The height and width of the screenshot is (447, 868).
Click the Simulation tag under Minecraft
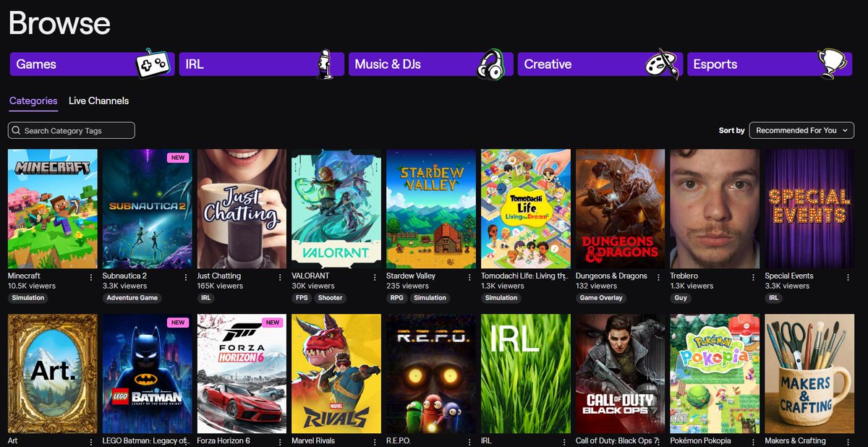pyautogui.click(x=28, y=298)
